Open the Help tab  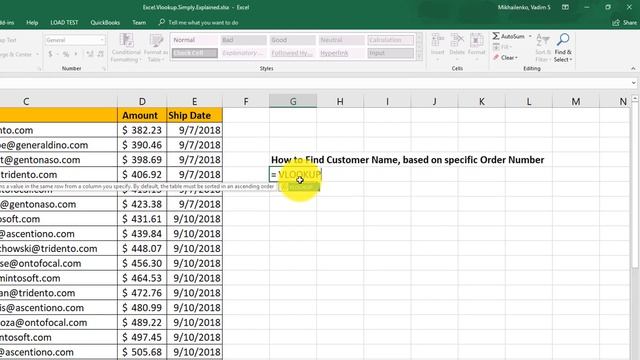click(32, 22)
